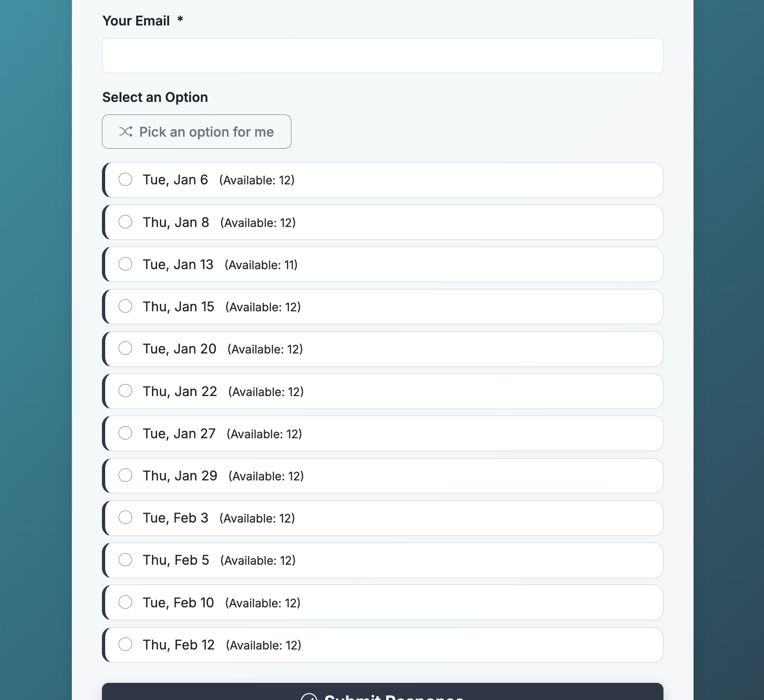Viewport: 764px width, 700px height.
Task: Click the Your Email label
Action: (x=136, y=20)
